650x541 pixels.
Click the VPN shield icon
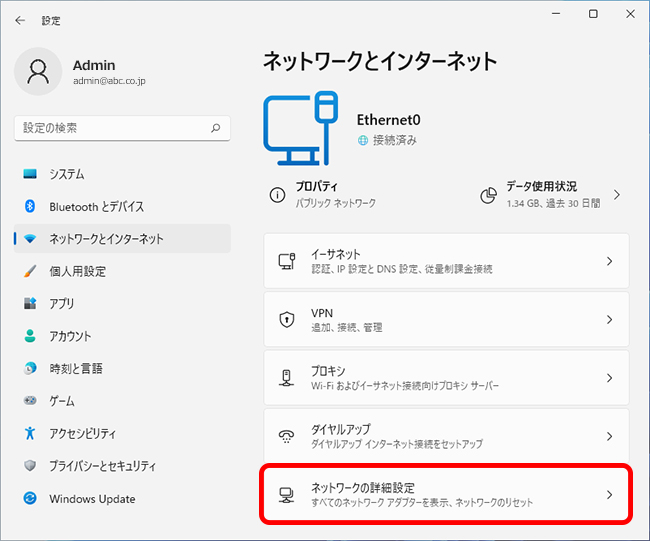(287, 319)
